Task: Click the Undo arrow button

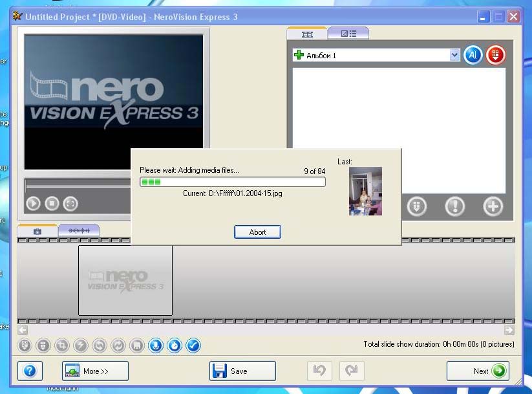Action: pos(319,371)
